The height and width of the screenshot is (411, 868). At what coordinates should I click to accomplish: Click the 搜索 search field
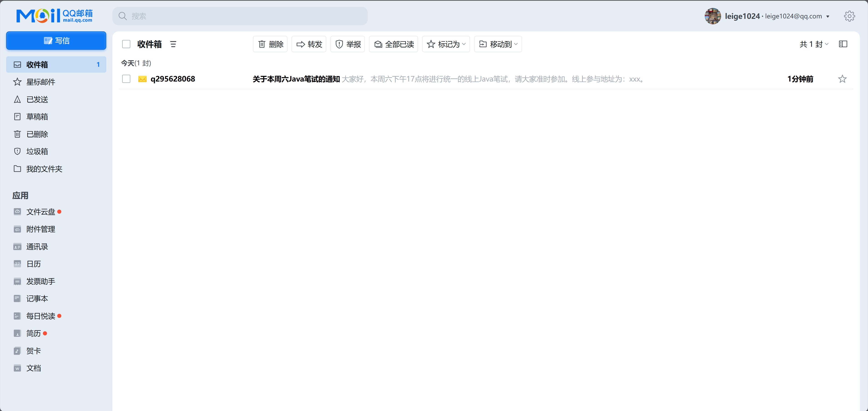click(240, 16)
